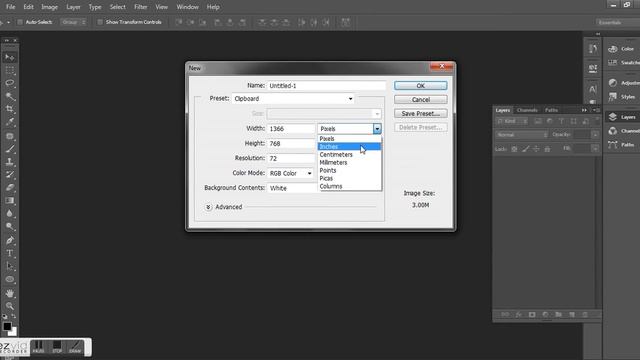Open the Auto-Select Group dropdown
Screen dimensions: 640x360
coord(73,22)
